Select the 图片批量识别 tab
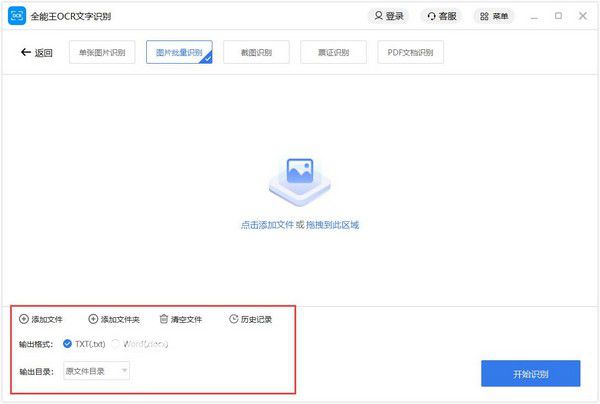The width and height of the screenshot is (600, 404). pyautogui.click(x=179, y=52)
